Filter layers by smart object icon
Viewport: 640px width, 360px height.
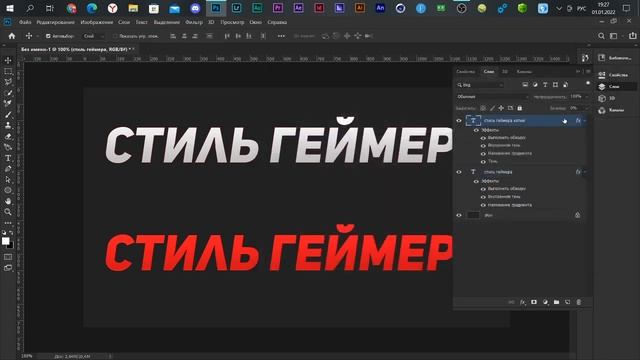coord(565,85)
